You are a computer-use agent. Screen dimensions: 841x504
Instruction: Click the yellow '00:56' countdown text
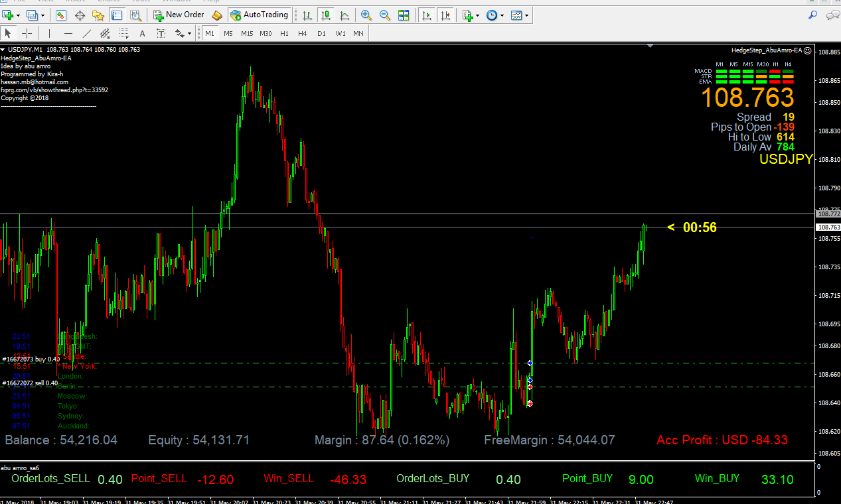pyautogui.click(x=700, y=227)
